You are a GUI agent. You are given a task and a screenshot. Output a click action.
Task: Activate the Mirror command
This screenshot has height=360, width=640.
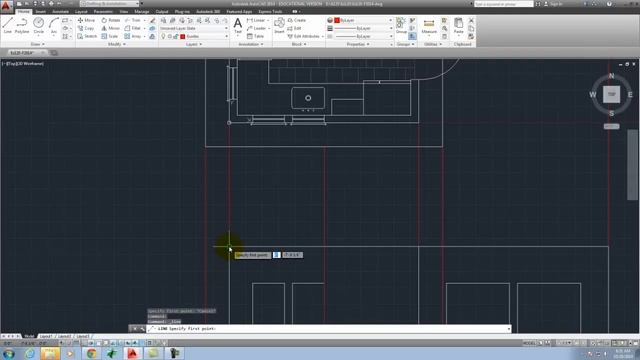tap(111, 28)
